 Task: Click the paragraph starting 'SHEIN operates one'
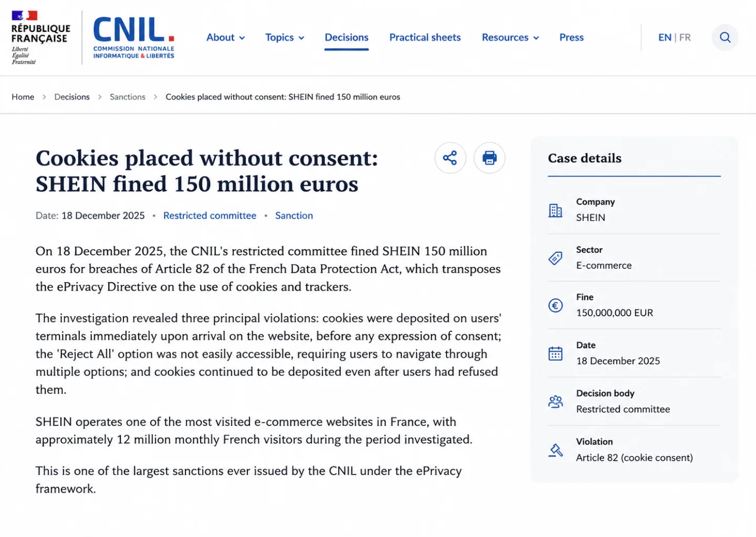[x=254, y=430]
